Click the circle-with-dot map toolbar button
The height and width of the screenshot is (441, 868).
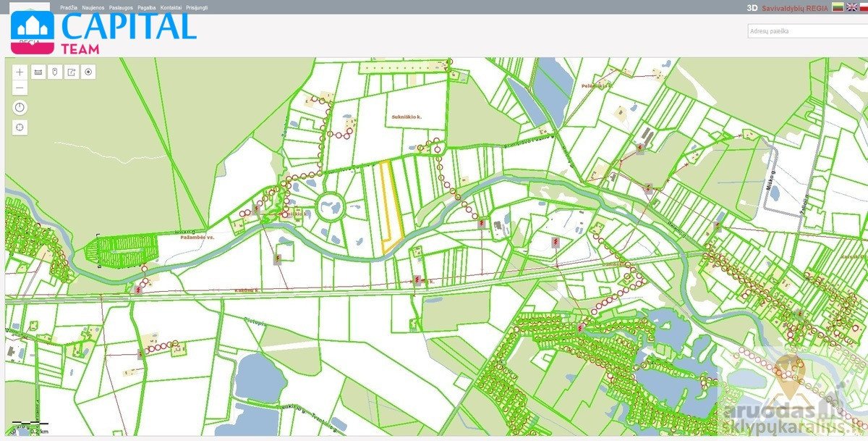(x=88, y=72)
